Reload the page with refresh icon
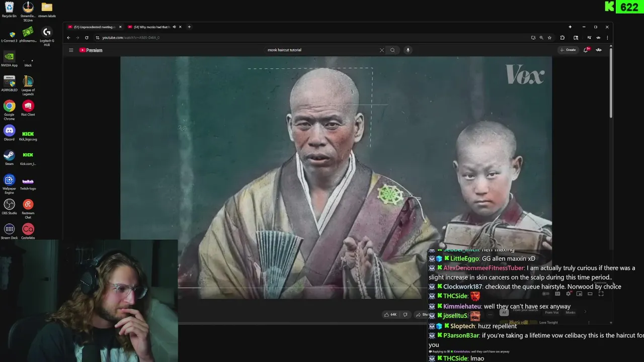The image size is (644, 362). pos(87,38)
